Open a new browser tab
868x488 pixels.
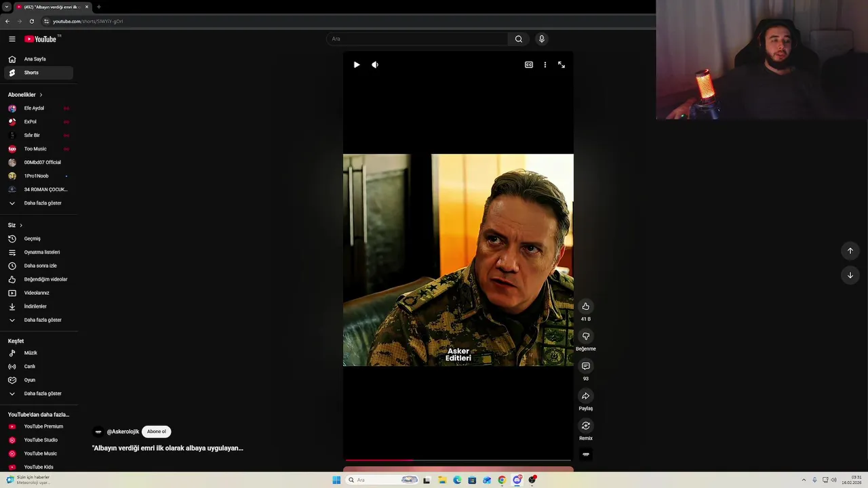[x=98, y=7]
